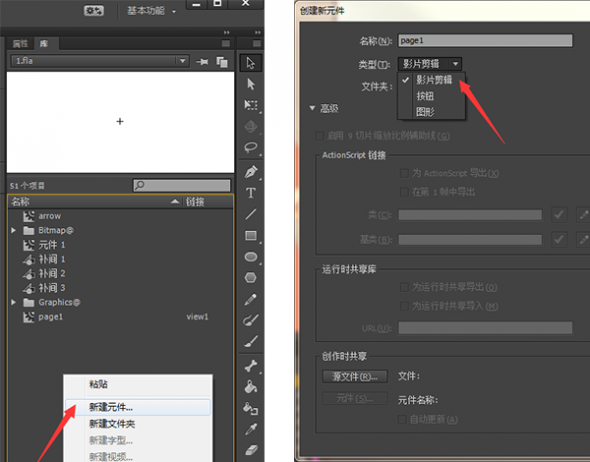
Task: Toggle 自动更新 checkbox
Action: pos(402,419)
